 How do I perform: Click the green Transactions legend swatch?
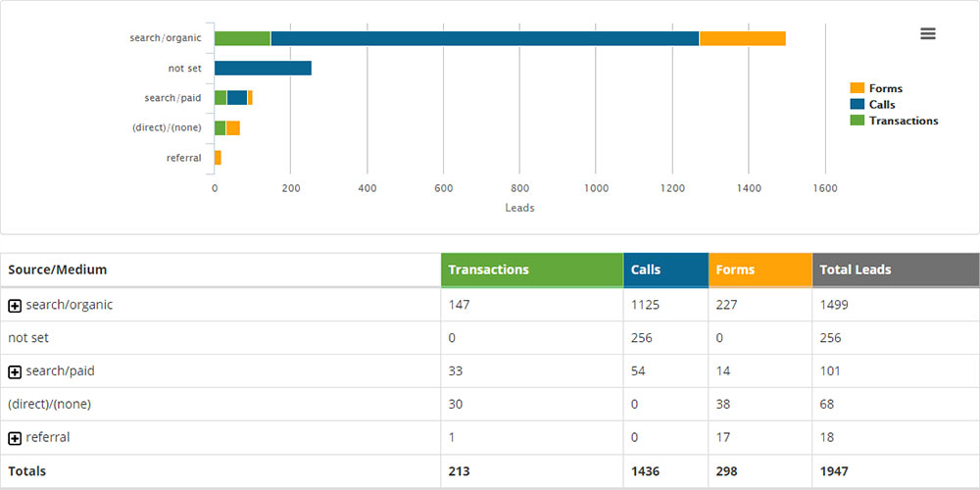pos(857,121)
